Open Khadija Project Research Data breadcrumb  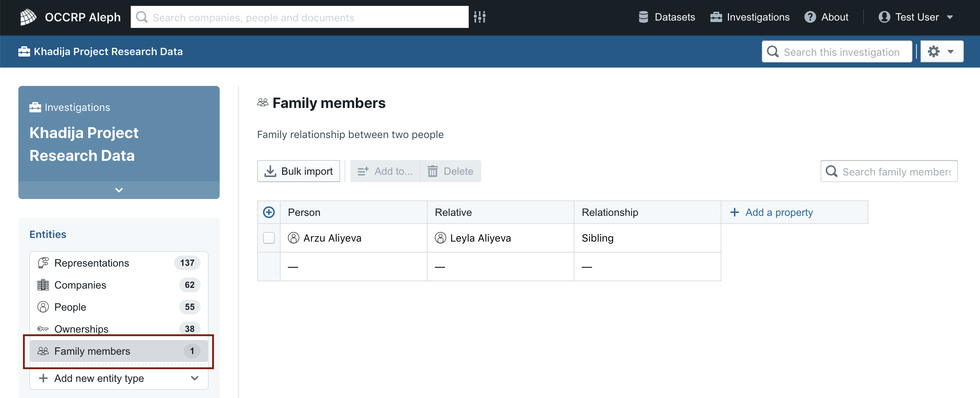tap(100, 51)
